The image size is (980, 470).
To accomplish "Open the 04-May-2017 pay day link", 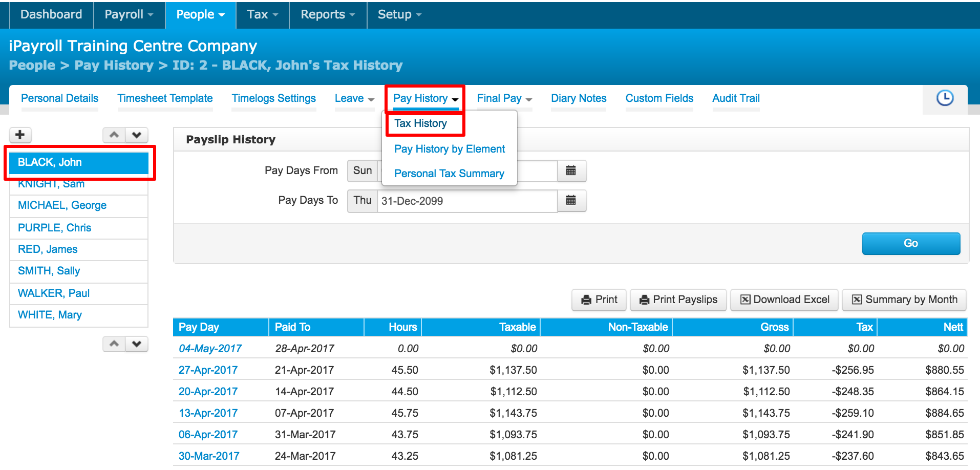I will pyautogui.click(x=210, y=349).
